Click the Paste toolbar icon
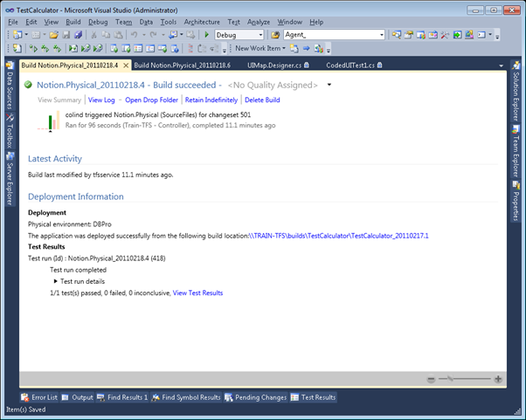The image size is (526, 420). pyautogui.click(x=118, y=35)
